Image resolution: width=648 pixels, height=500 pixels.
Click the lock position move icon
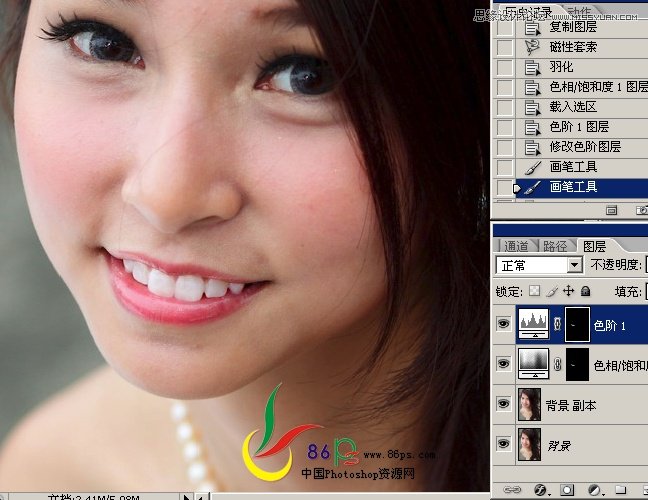point(569,291)
